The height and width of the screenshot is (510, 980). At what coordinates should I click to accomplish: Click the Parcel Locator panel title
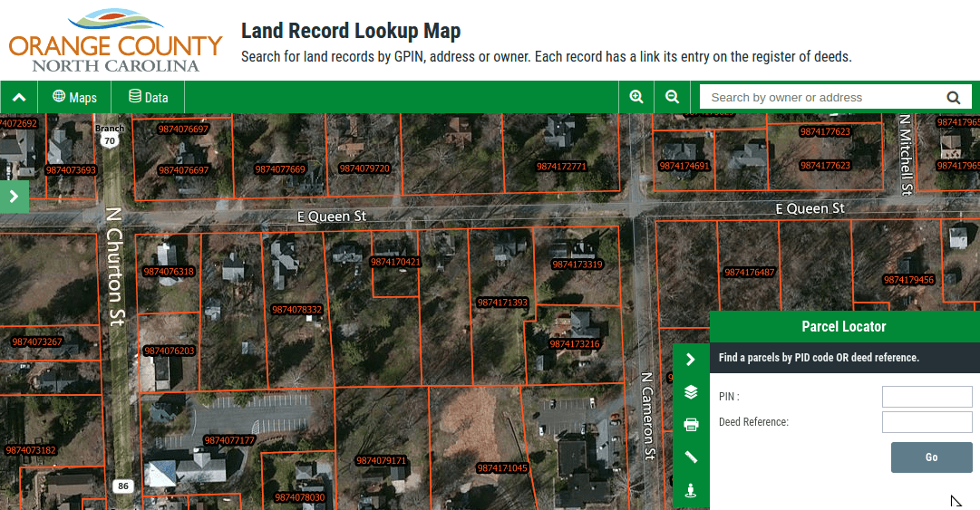844,326
